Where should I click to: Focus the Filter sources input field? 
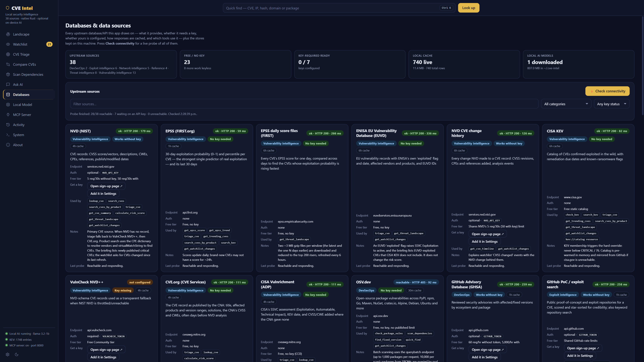point(304,104)
